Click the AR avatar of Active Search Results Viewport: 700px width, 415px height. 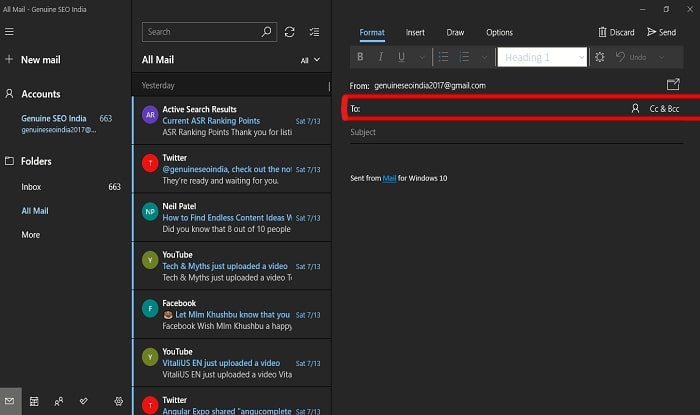click(150, 115)
